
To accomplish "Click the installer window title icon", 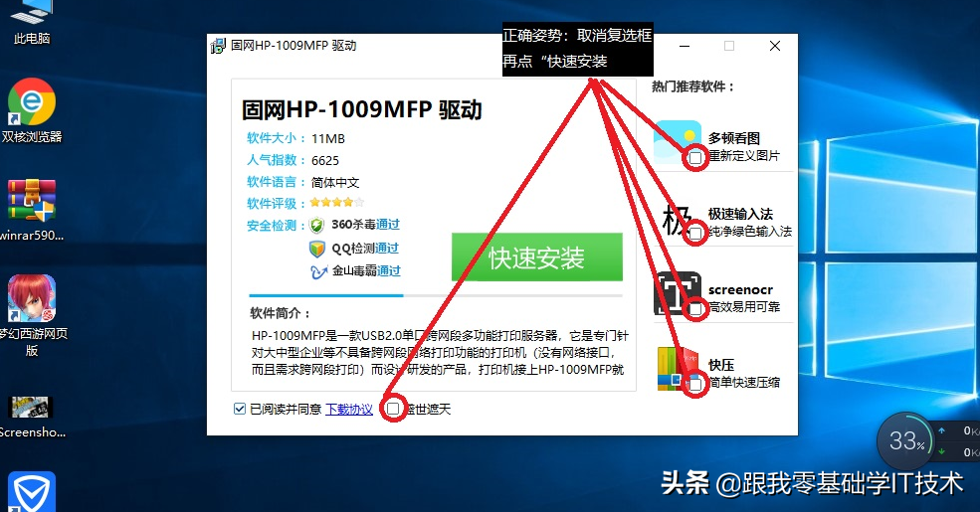I will (x=218, y=46).
